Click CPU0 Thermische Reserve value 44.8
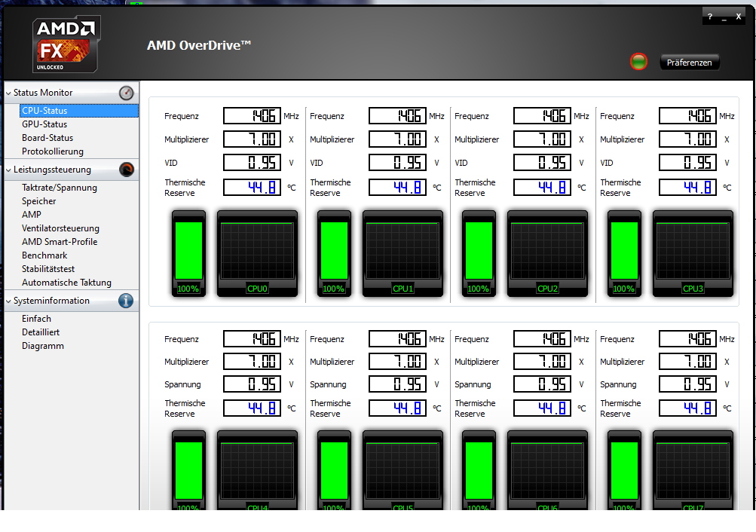Image resolution: width=756 pixels, height=532 pixels. pos(253,187)
